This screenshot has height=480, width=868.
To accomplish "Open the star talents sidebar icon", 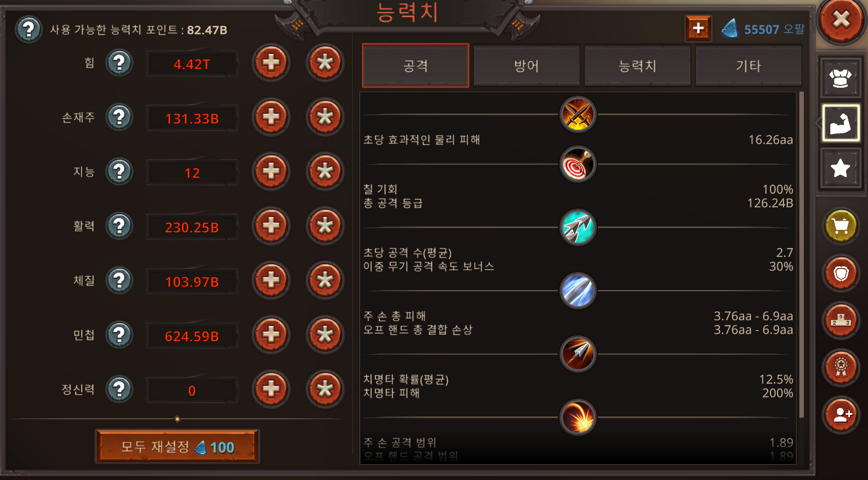I will click(x=840, y=167).
